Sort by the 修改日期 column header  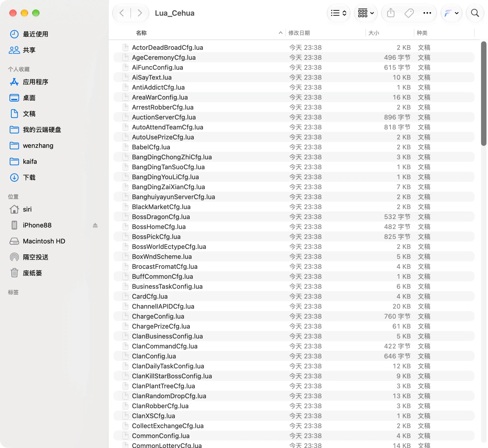click(x=299, y=33)
